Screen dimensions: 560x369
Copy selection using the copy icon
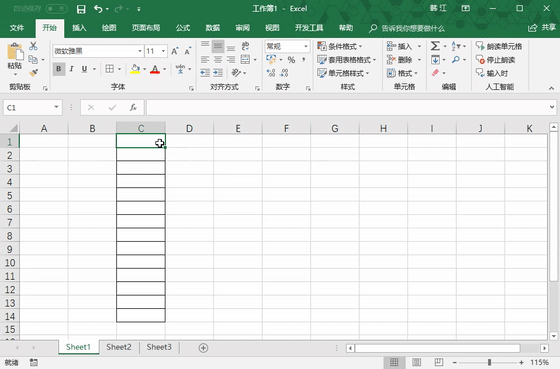[33, 59]
